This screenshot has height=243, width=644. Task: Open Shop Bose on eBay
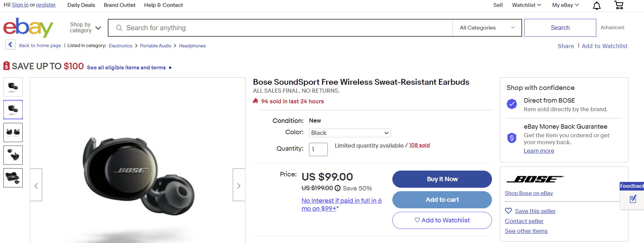529,193
